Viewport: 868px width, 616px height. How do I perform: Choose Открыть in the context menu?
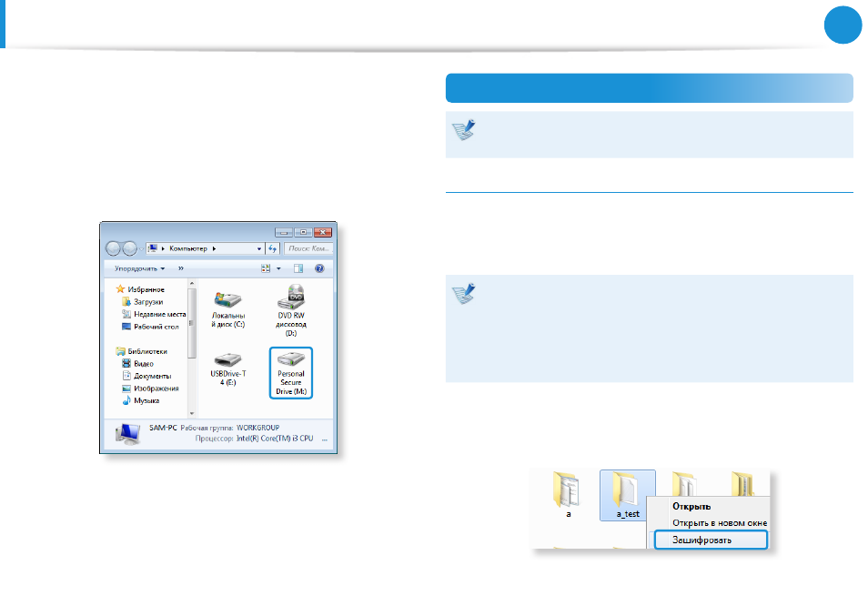tap(691, 507)
